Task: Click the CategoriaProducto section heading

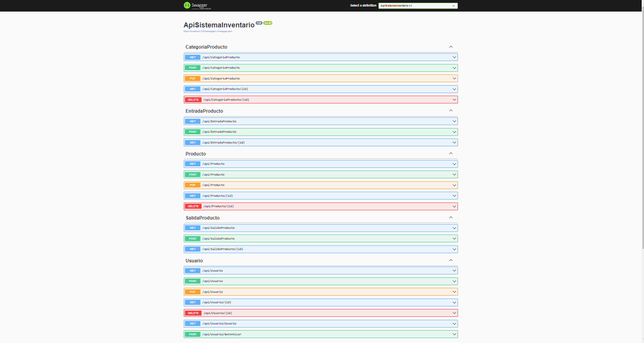Action: [206, 47]
